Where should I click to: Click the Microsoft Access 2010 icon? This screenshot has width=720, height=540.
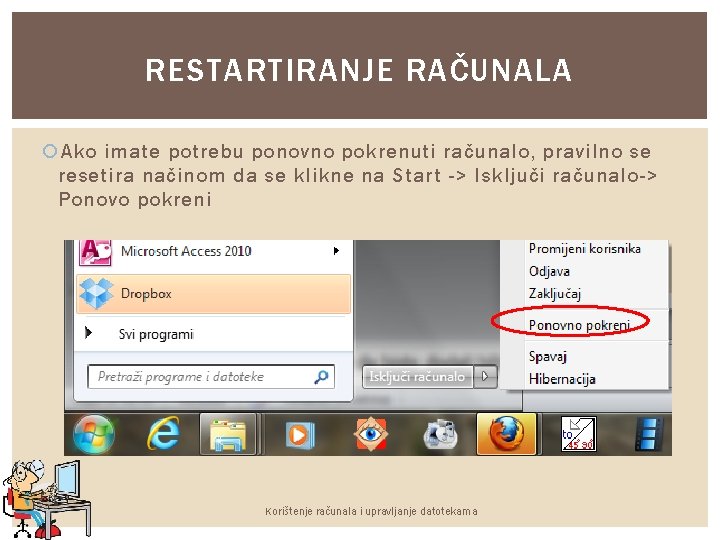[x=96, y=253]
